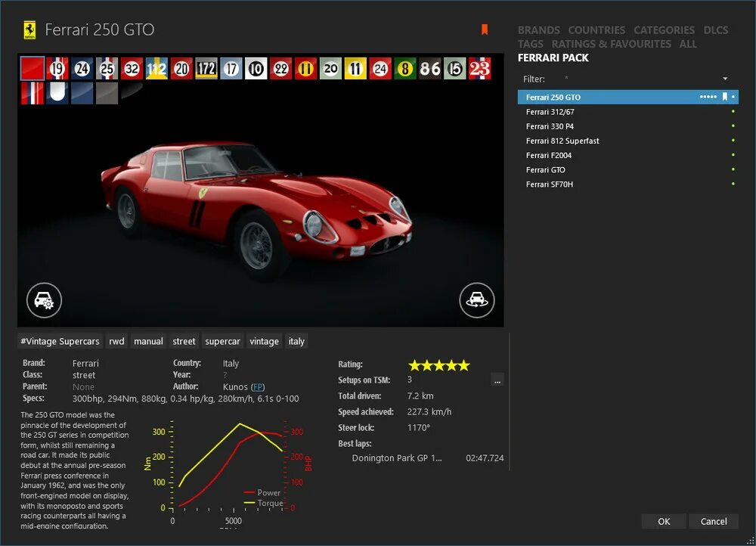Select the number 15 skin
Viewport: 756px width, 546px height.
(454, 69)
